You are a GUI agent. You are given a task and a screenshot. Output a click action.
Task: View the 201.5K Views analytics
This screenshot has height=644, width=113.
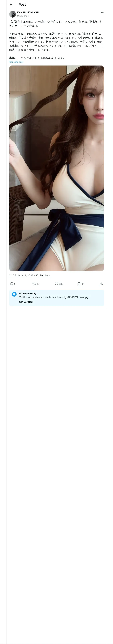pyautogui.click(x=43, y=275)
